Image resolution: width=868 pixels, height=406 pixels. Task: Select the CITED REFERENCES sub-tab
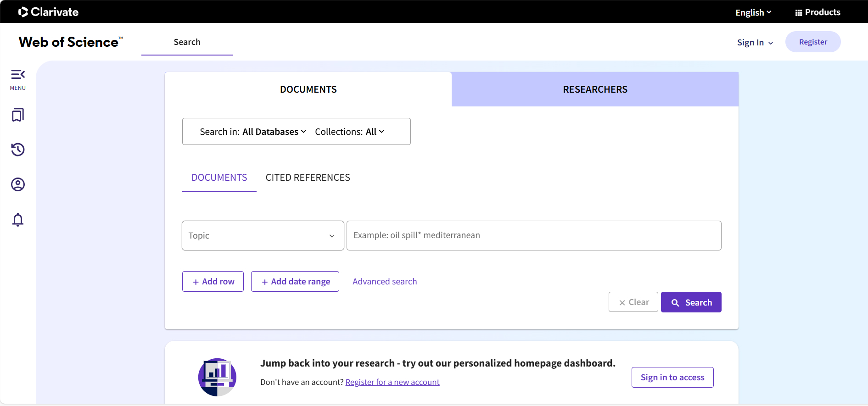308,178
